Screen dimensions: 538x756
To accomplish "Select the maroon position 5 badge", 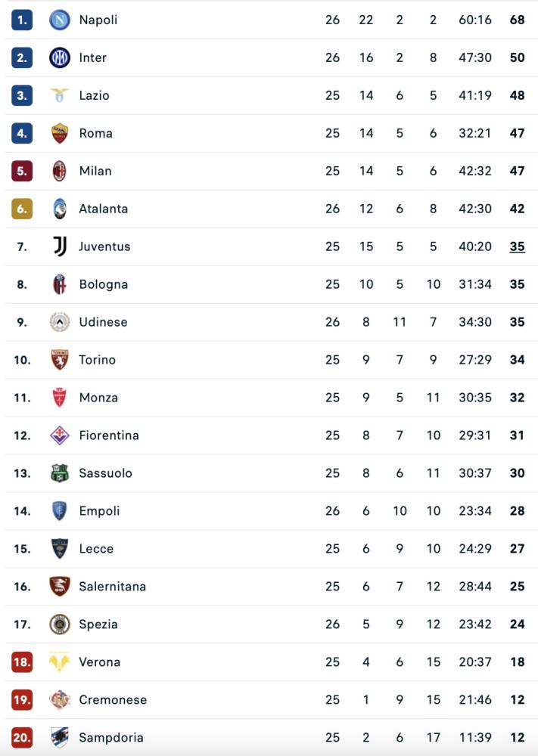I will point(22,171).
